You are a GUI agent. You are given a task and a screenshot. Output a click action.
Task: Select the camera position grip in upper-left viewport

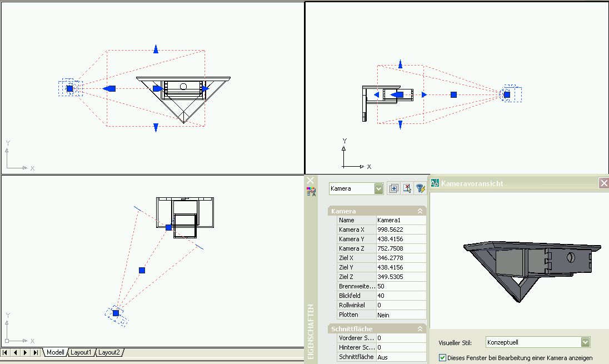(69, 88)
